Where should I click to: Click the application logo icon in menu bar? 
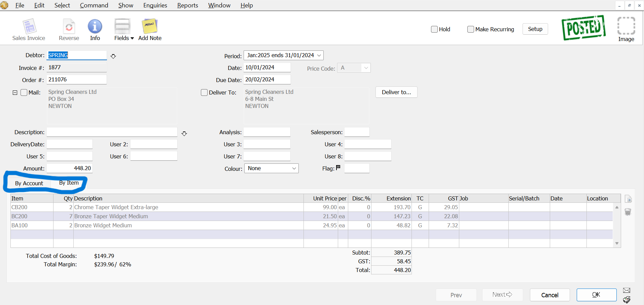pos(4,5)
